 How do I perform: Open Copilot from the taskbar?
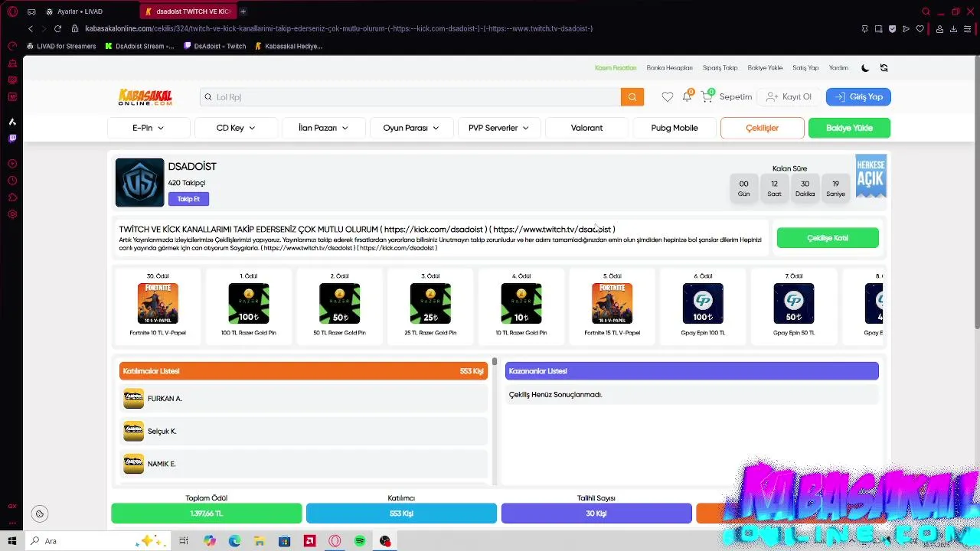coord(209,541)
